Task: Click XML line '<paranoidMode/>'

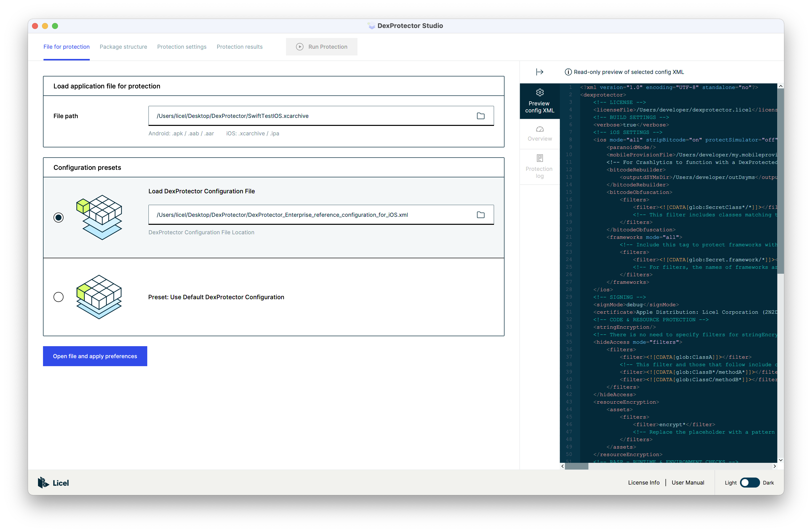Action: click(x=631, y=147)
